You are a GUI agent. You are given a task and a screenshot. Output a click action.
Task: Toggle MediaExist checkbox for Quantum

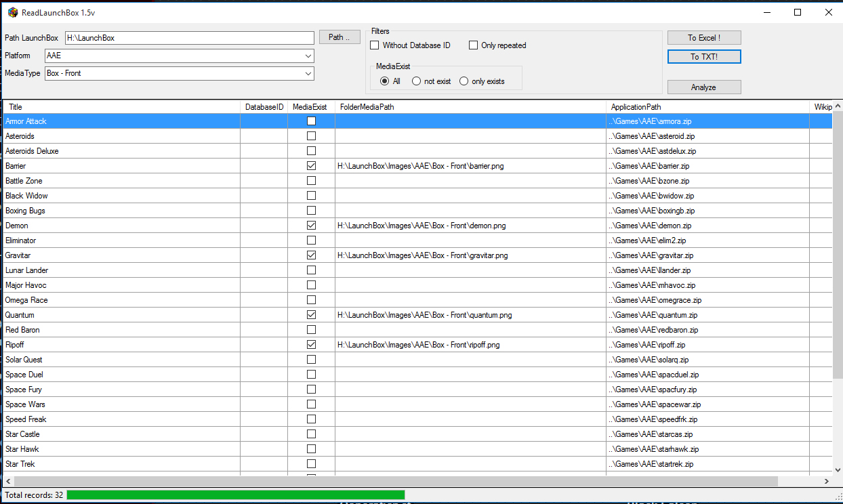point(311,315)
